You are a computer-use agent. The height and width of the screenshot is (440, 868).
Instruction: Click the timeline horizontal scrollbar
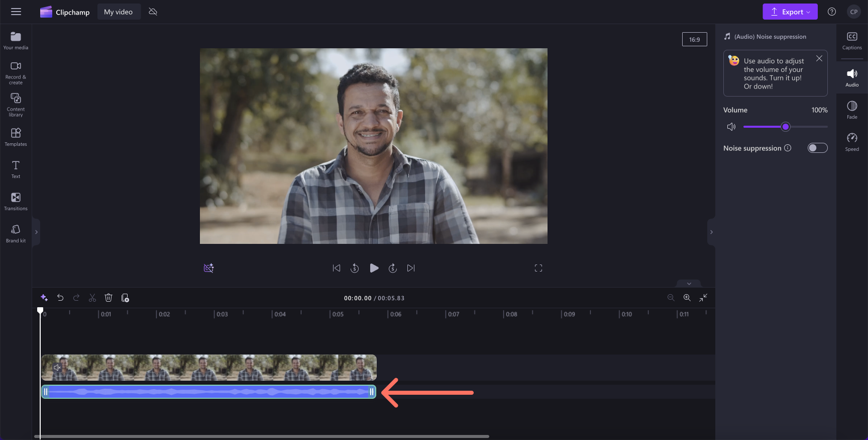pyautogui.click(x=261, y=436)
